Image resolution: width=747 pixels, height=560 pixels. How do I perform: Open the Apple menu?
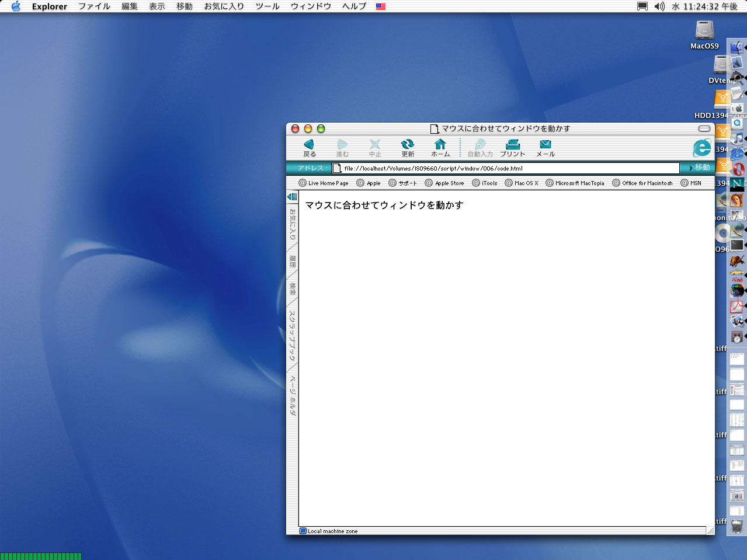[x=16, y=6]
